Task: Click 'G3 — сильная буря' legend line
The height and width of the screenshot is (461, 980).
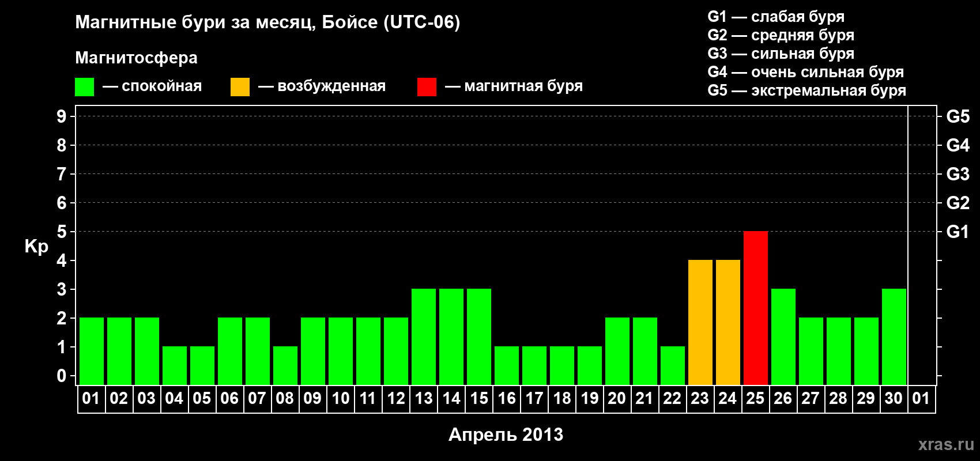Action: click(781, 54)
